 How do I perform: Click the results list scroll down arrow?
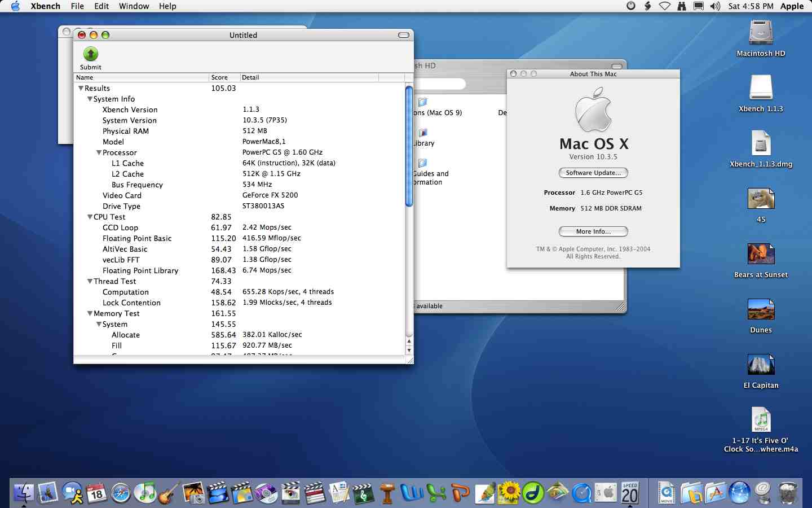409,351
